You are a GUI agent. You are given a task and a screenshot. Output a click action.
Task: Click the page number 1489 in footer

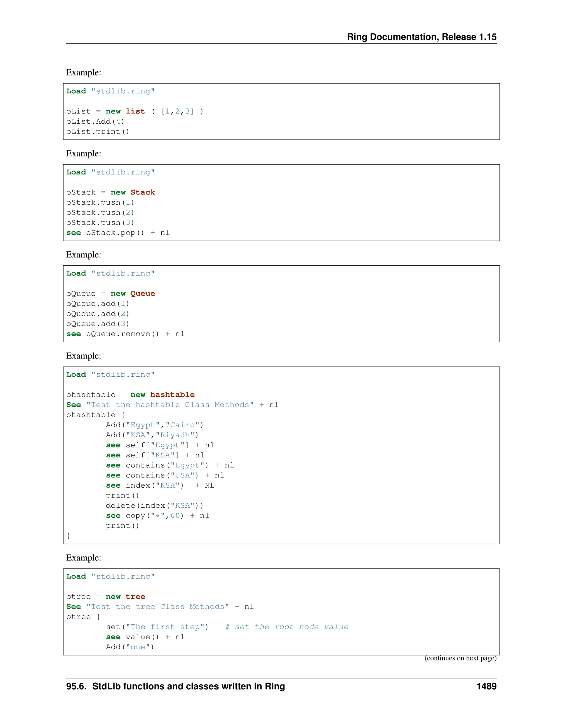tap(486, 686)
